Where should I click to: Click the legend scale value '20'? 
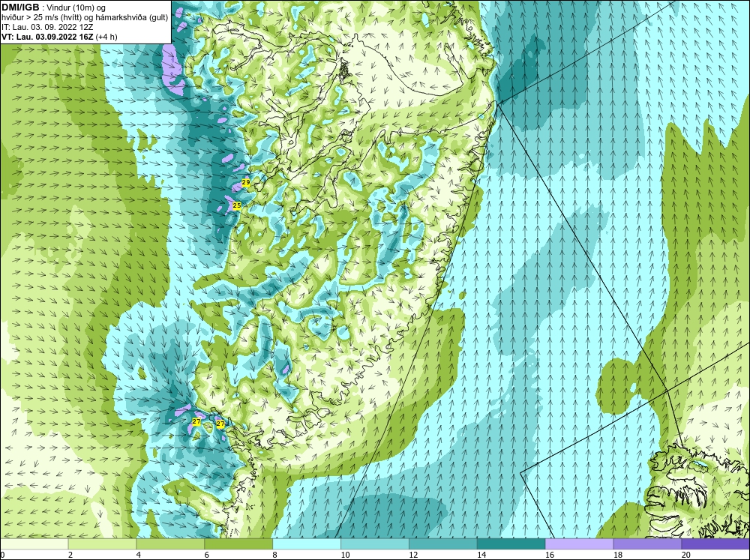click(x=686, y=555)
